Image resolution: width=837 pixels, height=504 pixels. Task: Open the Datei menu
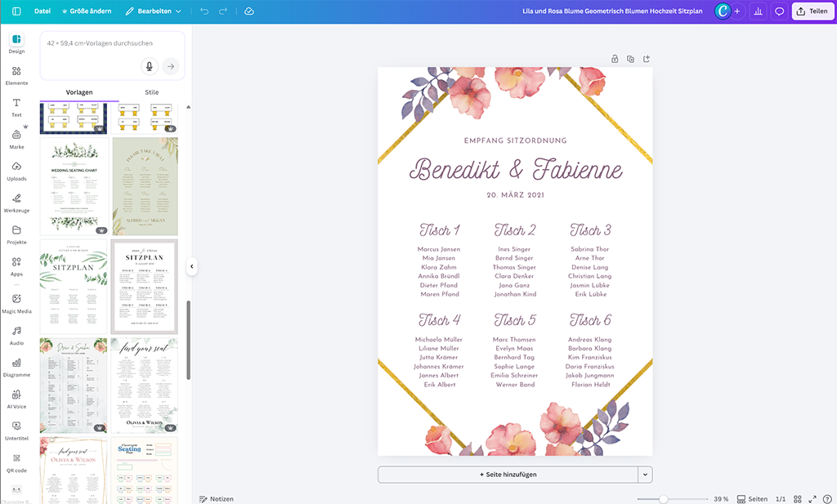coord(43,11)
